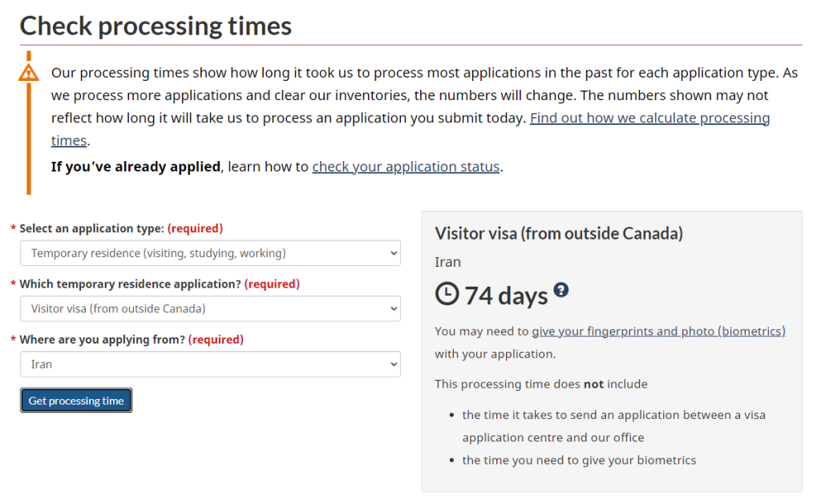Click the orange warning triangle icon

coord(29,72)
